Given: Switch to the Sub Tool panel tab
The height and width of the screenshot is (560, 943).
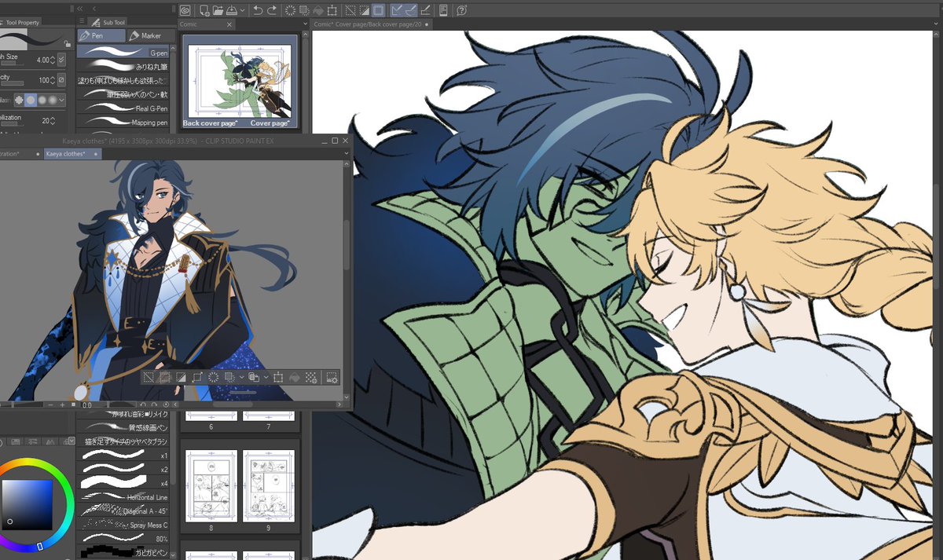Looking at the screenshot, I should [107, 22].
